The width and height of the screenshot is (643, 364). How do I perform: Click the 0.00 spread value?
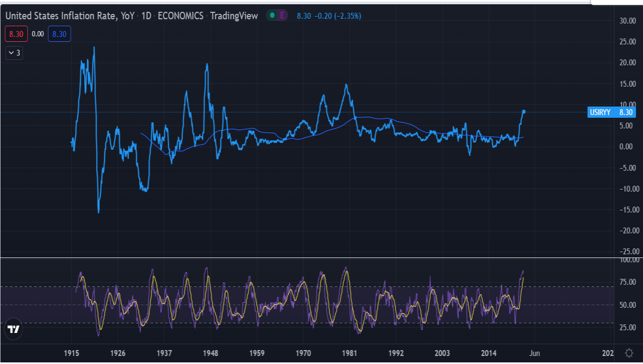(x=38, y=34)
